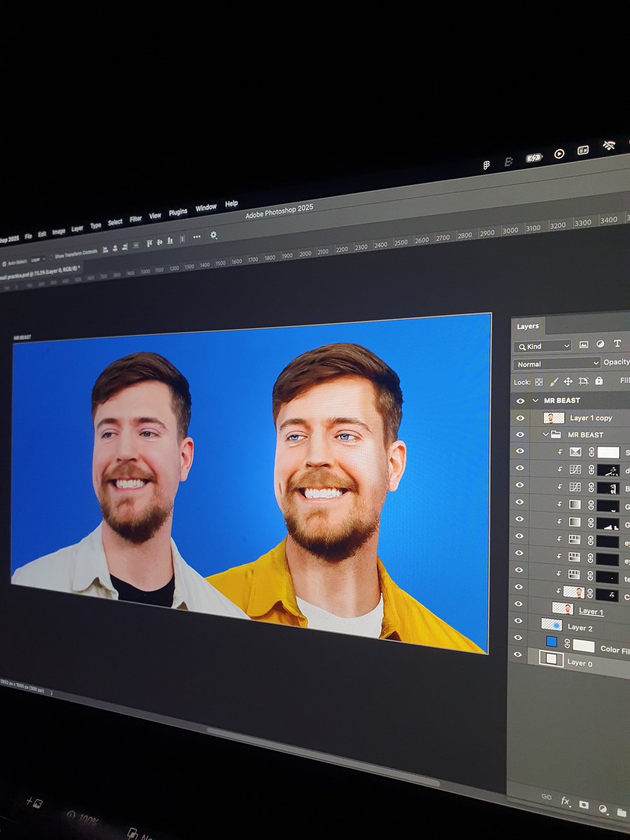
Task: Click the Color Fill layer white mask thumbnail
Action: coord(584,645)
